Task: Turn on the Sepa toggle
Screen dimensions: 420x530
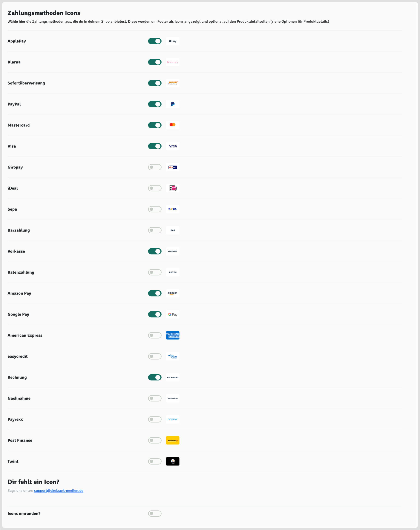Action: pyautogui.click(x=155, y=209)
